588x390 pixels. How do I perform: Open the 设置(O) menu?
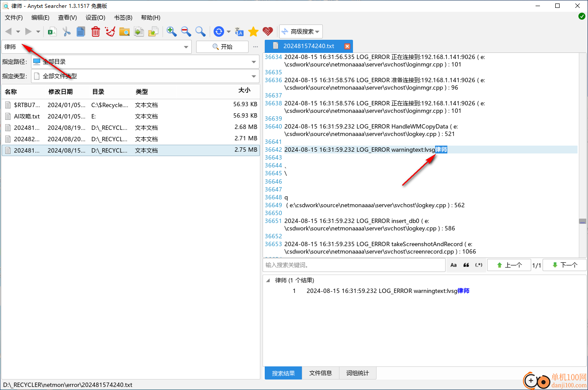tap(95, 17)
